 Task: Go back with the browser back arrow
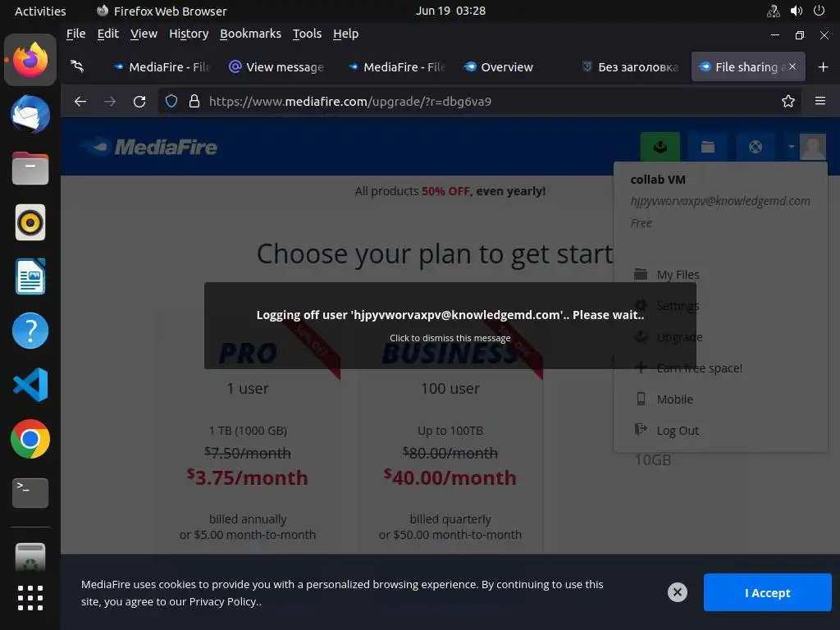[80, 101]
